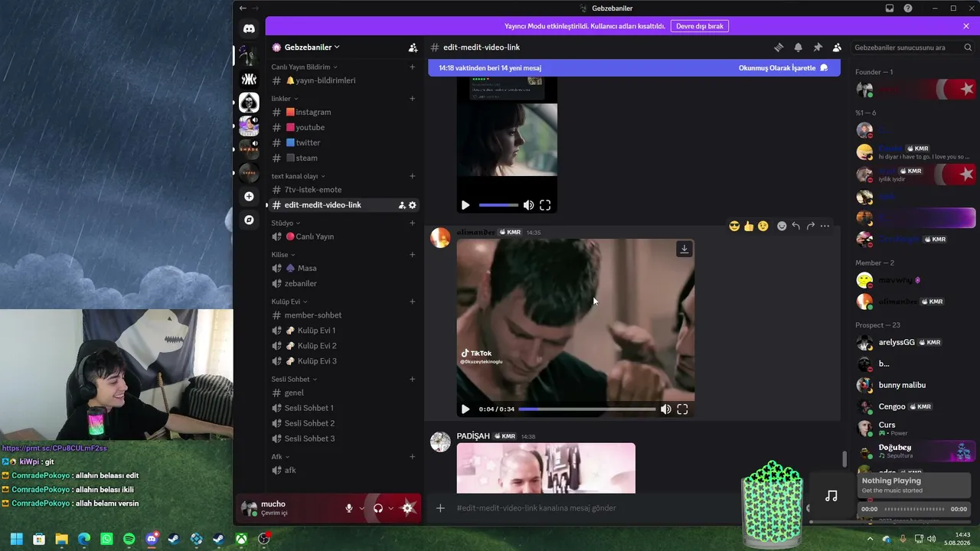This screenshot has height=551, width=980.
Task: Reply to the 14:35 video message
Action: click(x=796, y=226)
